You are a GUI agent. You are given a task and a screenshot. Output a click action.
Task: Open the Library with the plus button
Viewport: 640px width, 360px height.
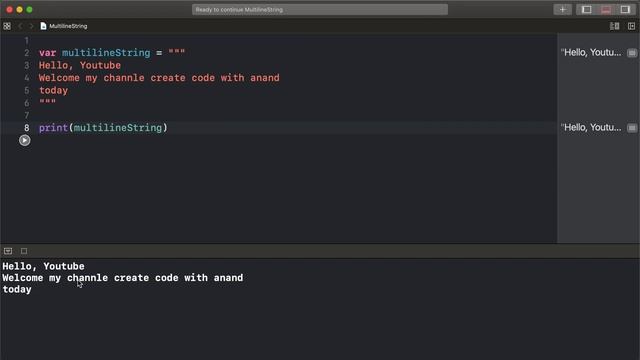(x=562, y=9)
